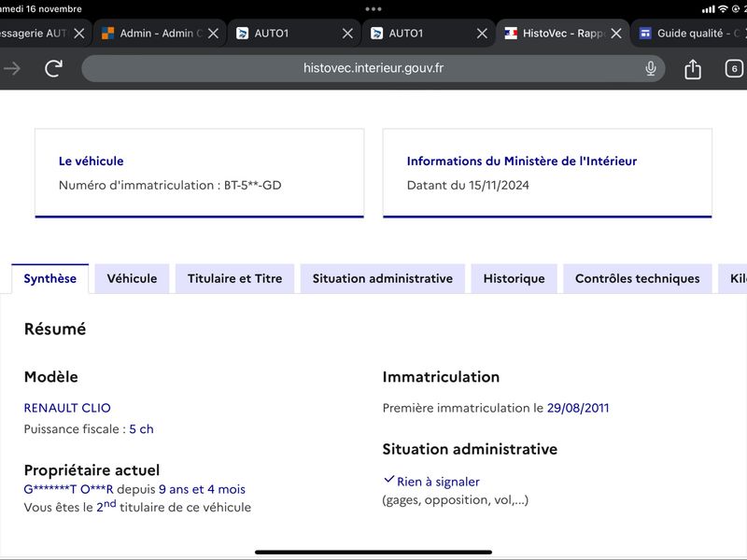Click the registration number BT-5**-GD text
The height and width of the screenshot is (560, 747).
pos(252,185)
